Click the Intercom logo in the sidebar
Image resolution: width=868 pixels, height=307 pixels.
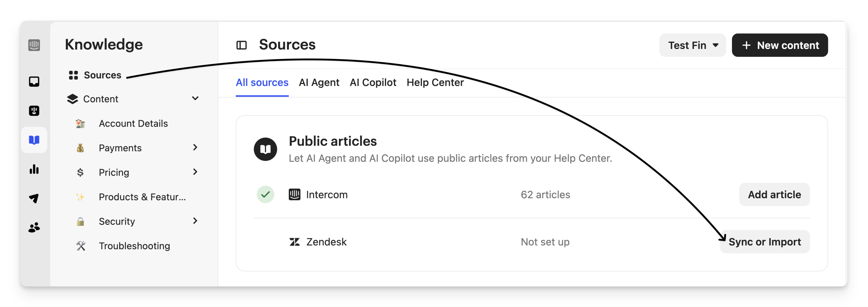34,45
